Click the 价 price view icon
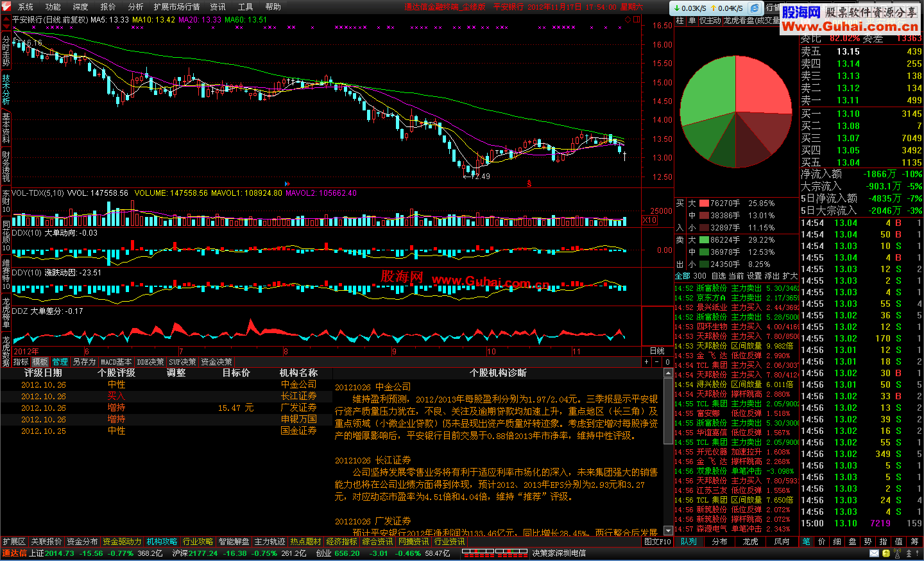 pos(821,542)
